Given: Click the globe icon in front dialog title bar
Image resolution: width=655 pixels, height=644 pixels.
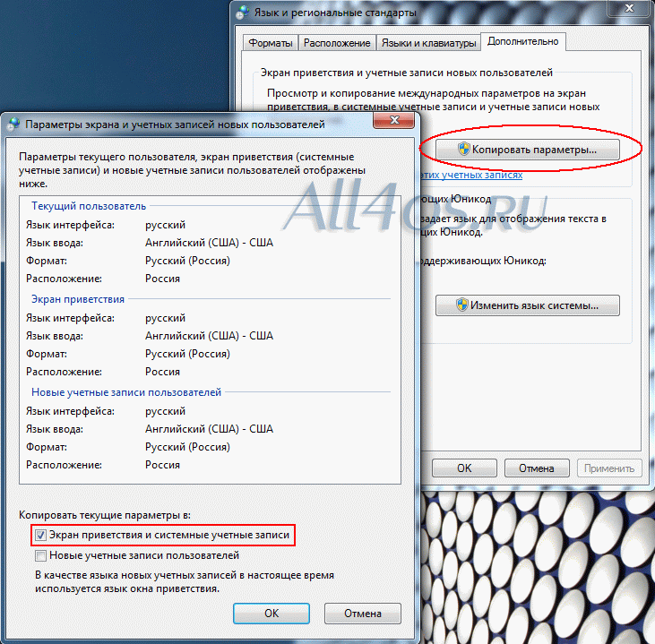Looking at the screenshot, I should pos(13,124).
